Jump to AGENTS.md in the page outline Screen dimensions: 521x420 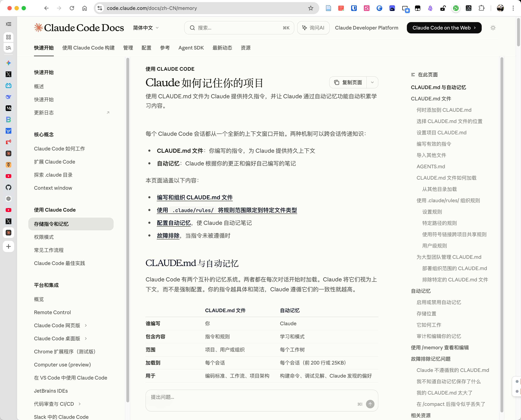(x=431, y=167)
